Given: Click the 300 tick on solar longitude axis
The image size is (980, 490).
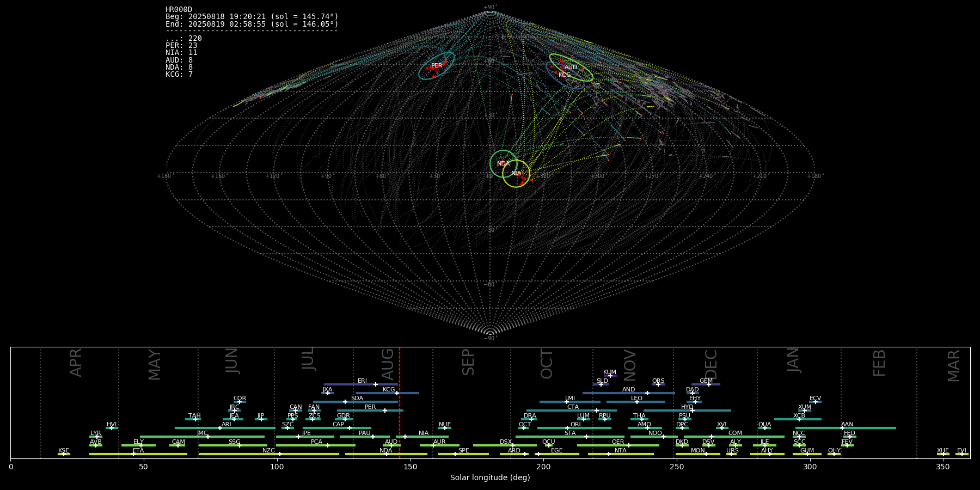Looking at the screenshot, I should click(810, 467).
